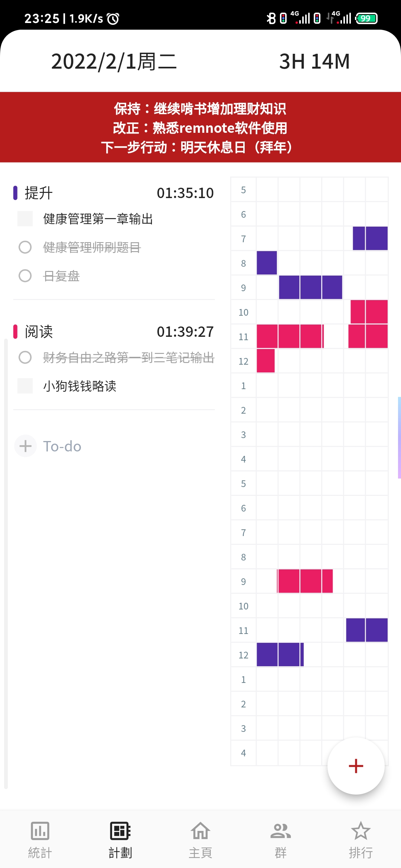Screen dimensions: 401x868
Task: Tap the red daily review banner
Action: [x=200, y=127]
